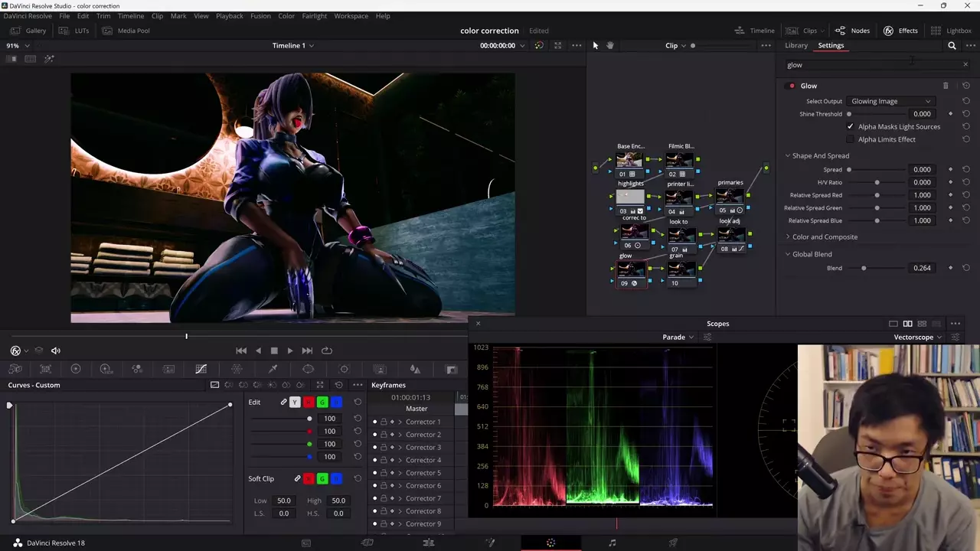Toggle the Nodes panel button

click(x=852, y=31)
